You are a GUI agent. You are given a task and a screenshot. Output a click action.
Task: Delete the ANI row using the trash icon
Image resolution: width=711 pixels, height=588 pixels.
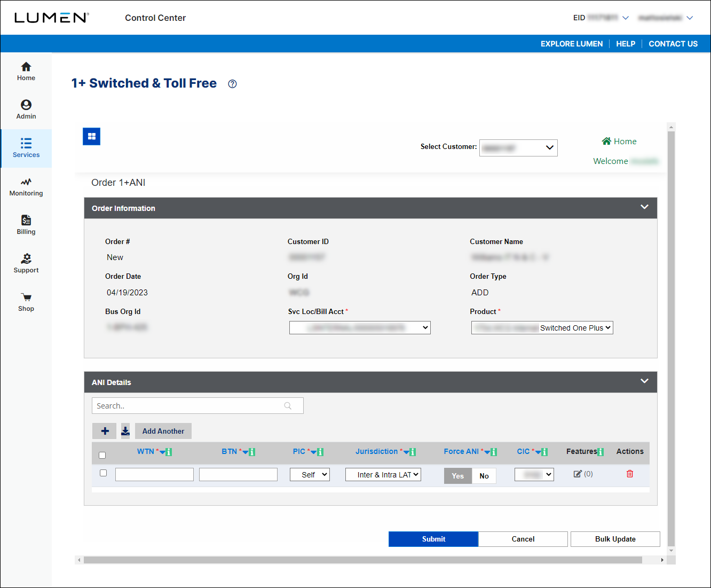point(629,474)
